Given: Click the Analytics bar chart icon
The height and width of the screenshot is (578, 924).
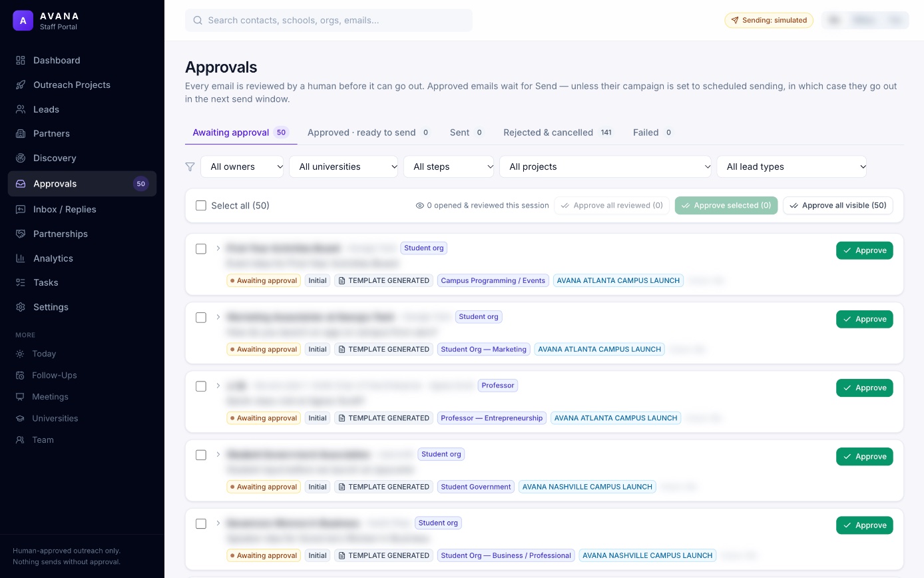Looking at the screenshot, I should (21, 258).
